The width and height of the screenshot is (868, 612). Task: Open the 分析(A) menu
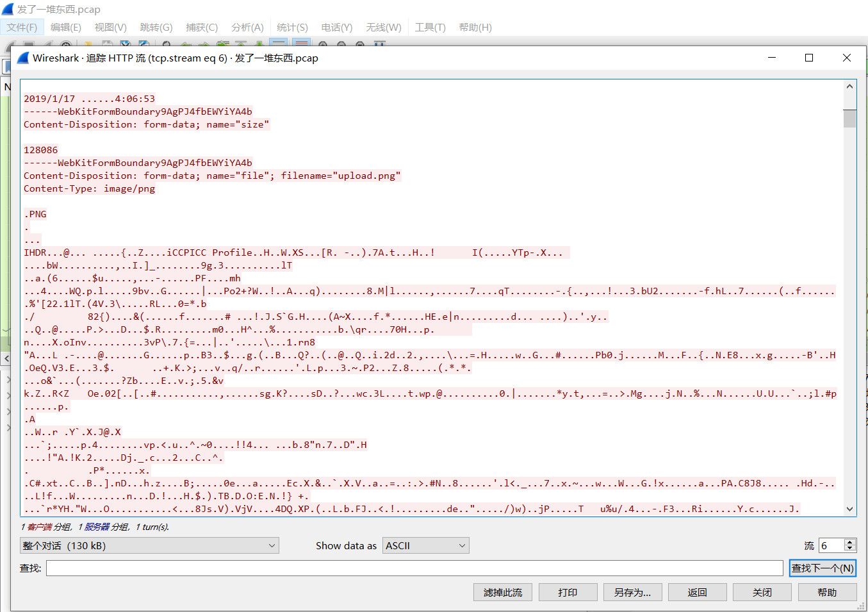247,27
